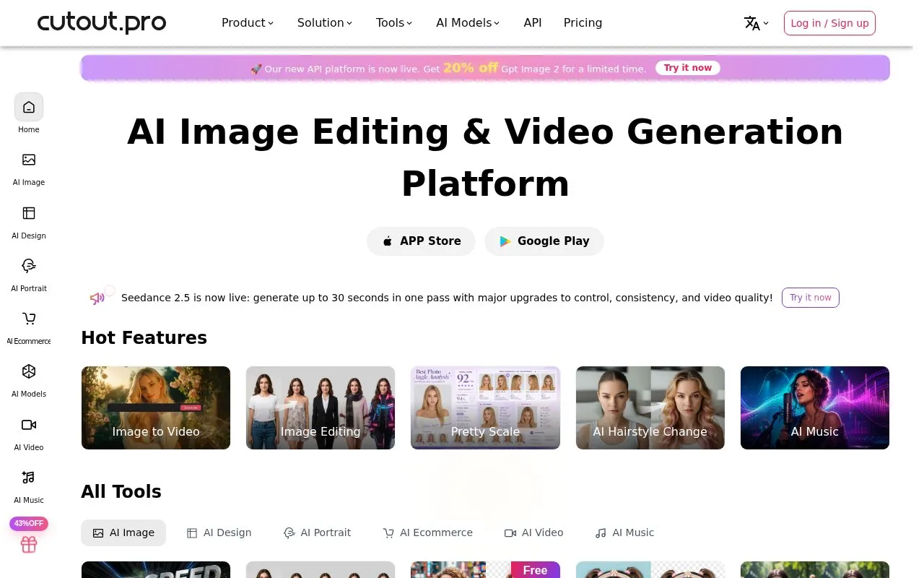Open AI Models cube icon in sidebar

coord(29,371)
